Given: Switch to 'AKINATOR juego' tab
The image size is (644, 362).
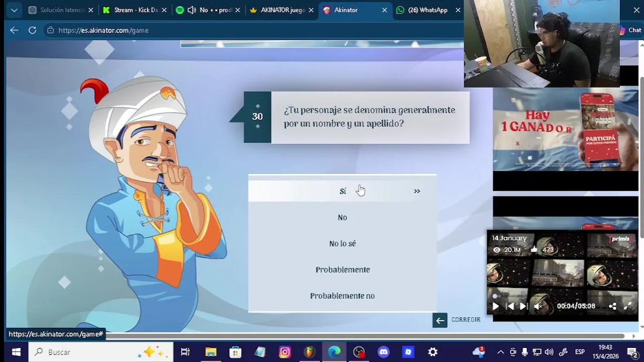Looking at the screenshot, I should pos(282,10).
